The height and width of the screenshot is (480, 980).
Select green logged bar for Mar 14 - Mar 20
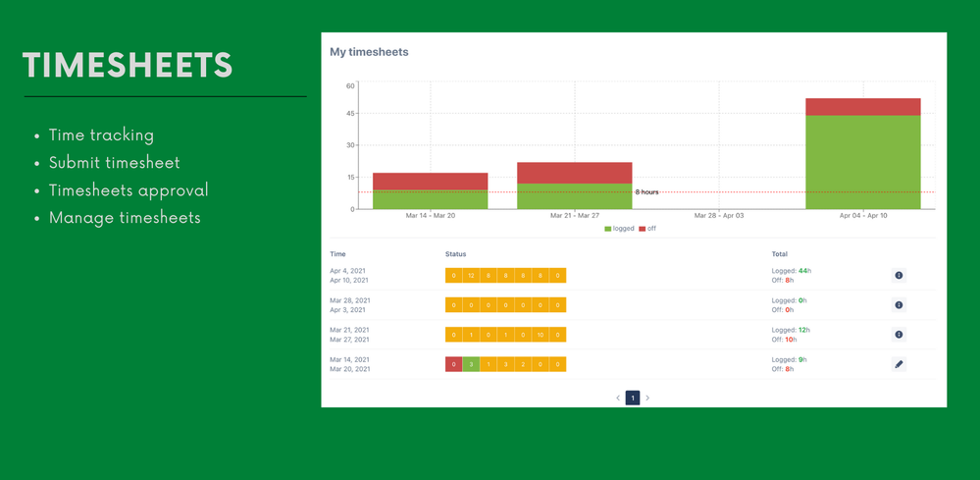point(430,199)
